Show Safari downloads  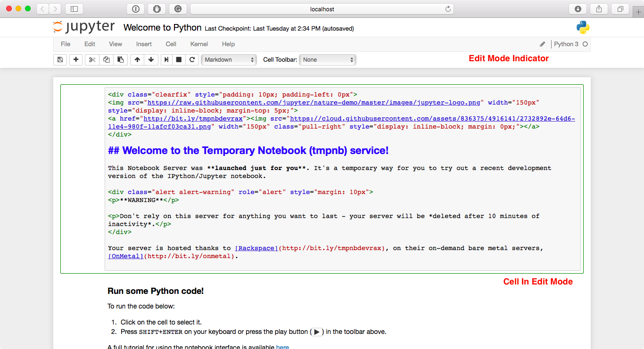click(578, 9)
